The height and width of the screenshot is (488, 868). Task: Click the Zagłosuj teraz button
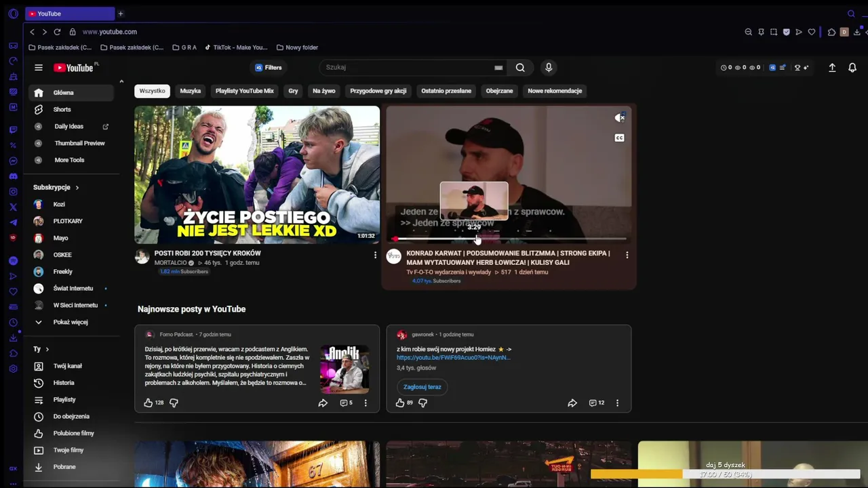click(422, 387)
